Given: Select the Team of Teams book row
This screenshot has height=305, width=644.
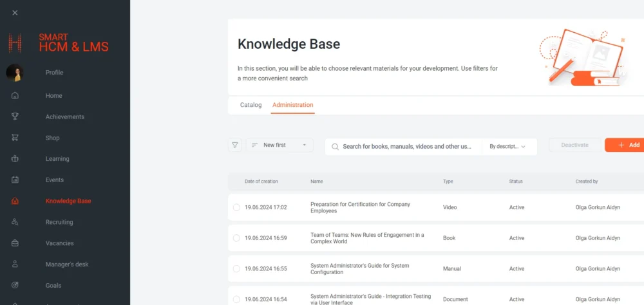Looking at the screenshot, I should coord(236,238).
